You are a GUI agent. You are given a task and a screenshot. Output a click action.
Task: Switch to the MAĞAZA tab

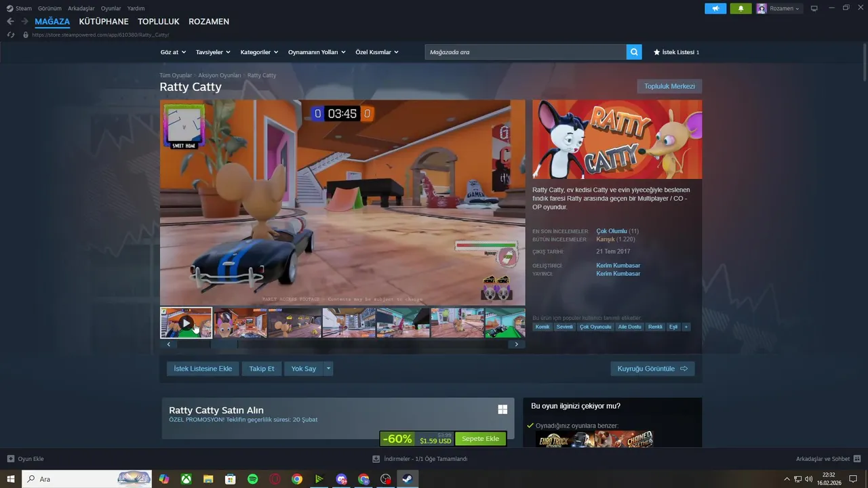click(x=52, y=22)
